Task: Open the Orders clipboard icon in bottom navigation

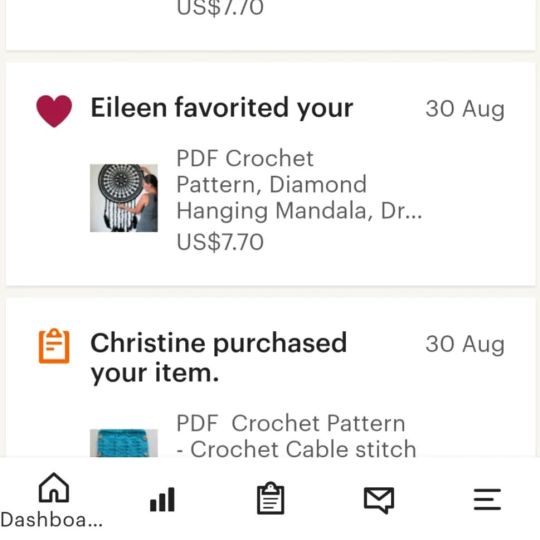Action: point(271,498)
